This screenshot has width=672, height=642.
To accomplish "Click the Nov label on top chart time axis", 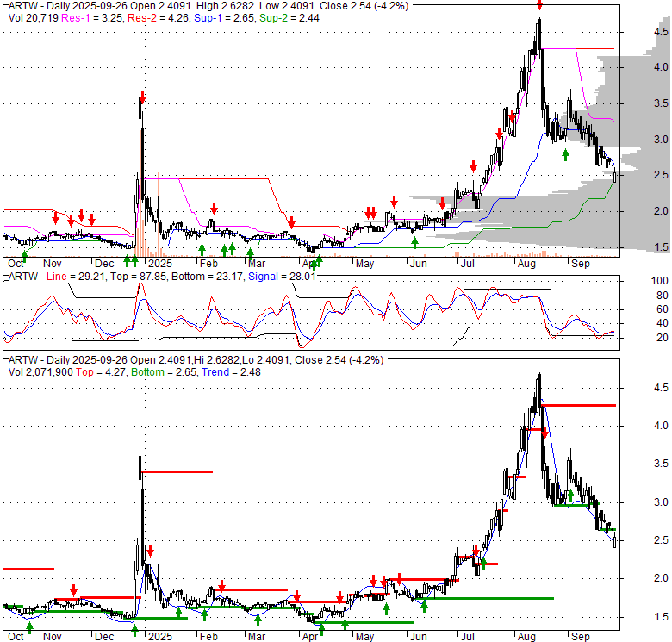I will pyautogui.click(x=53, y=264).
